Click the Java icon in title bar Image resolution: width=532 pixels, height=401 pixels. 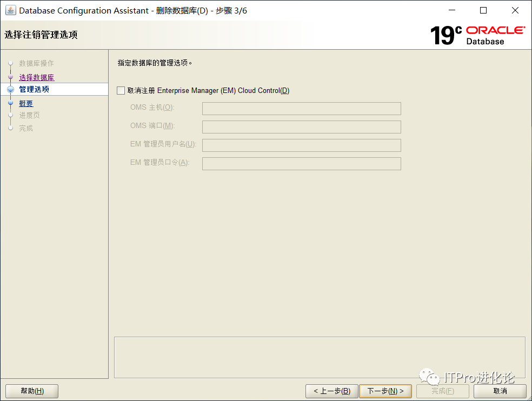[x=10, y=10]
